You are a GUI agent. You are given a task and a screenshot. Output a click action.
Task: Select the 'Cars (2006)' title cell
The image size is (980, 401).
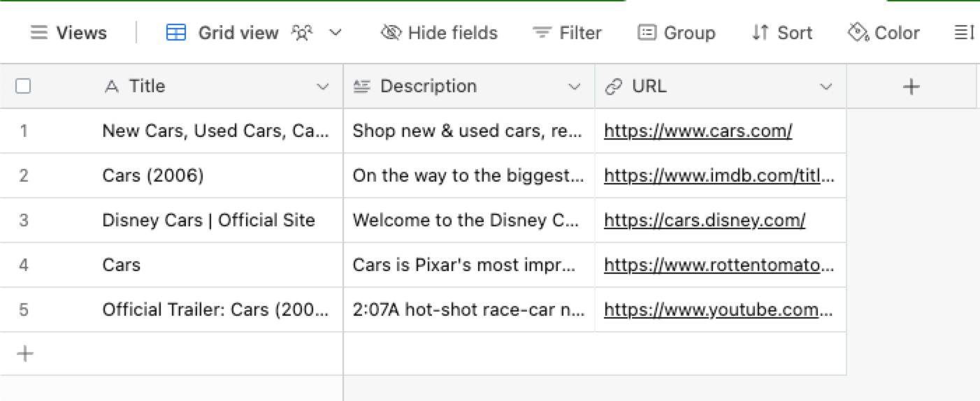[215, 175]
